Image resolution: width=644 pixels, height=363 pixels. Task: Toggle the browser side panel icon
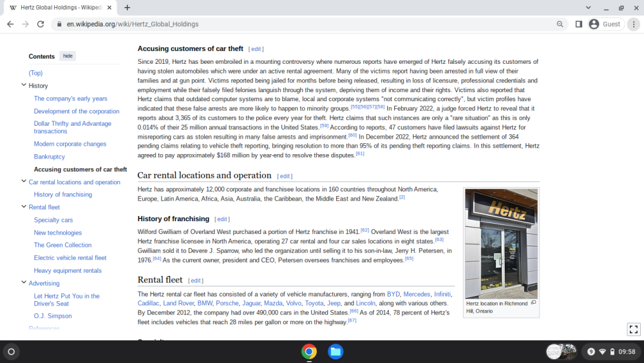click(579, 25)
